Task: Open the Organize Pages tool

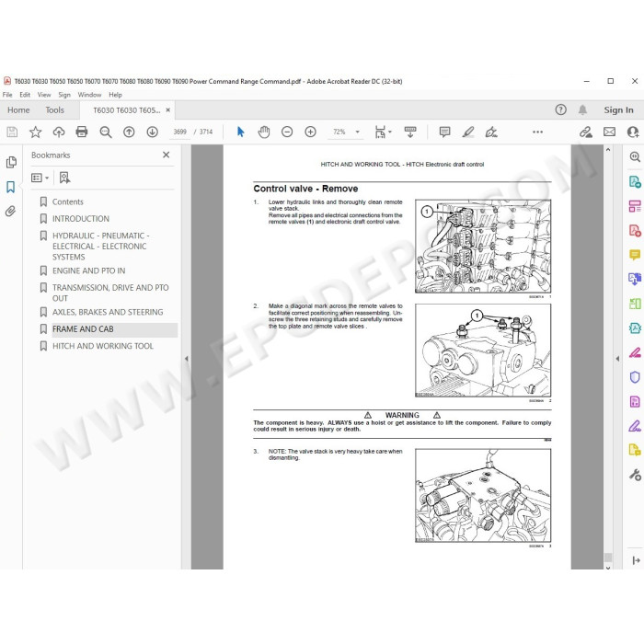Action: (x=635, y=206)
